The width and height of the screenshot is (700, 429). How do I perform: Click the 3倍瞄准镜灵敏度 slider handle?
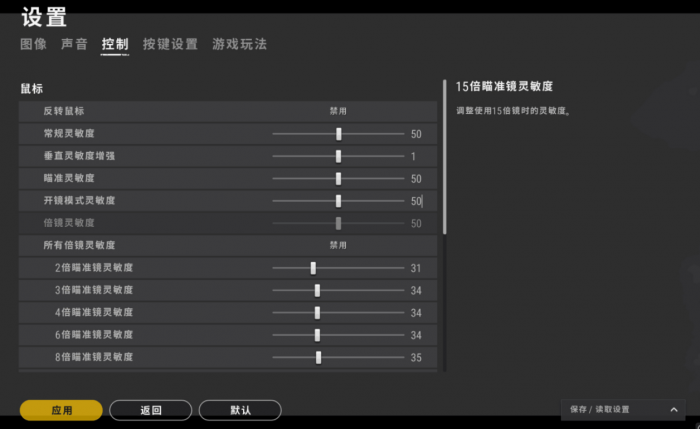pos(317,290)
